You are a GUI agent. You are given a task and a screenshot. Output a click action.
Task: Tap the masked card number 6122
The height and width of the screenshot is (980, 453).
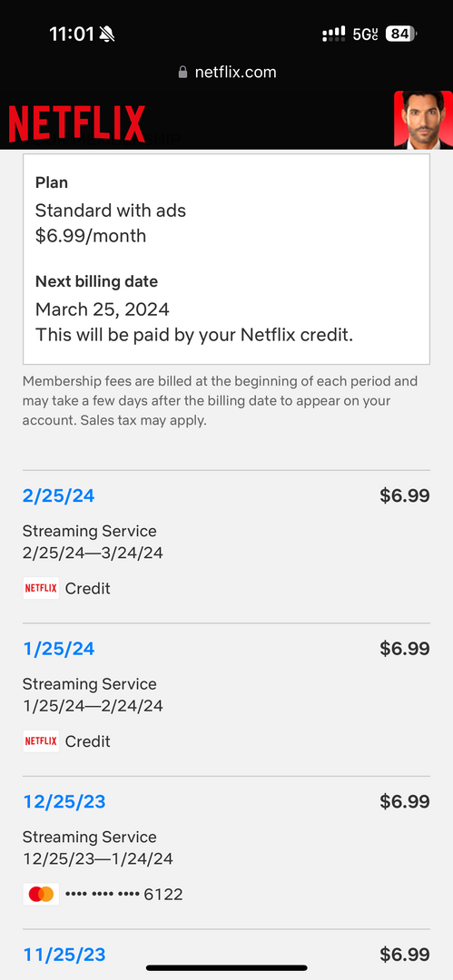click(123, 895)
